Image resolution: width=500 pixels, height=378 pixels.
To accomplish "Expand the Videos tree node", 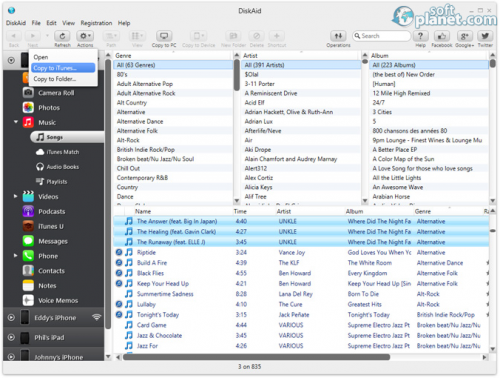I will pos(15,196).
